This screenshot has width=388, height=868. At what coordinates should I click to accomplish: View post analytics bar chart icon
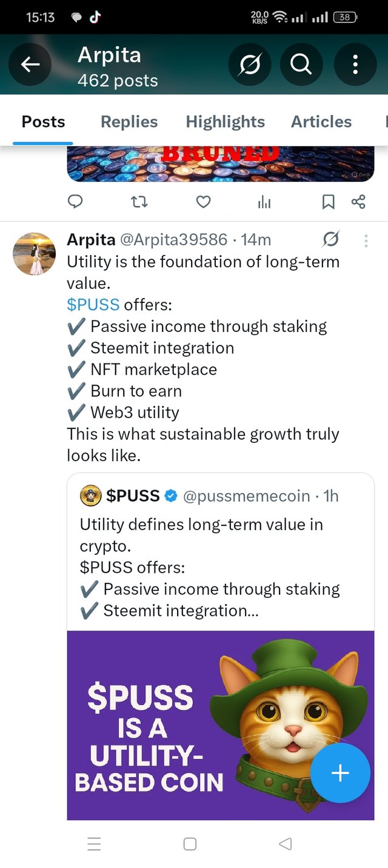click(264, 202)
